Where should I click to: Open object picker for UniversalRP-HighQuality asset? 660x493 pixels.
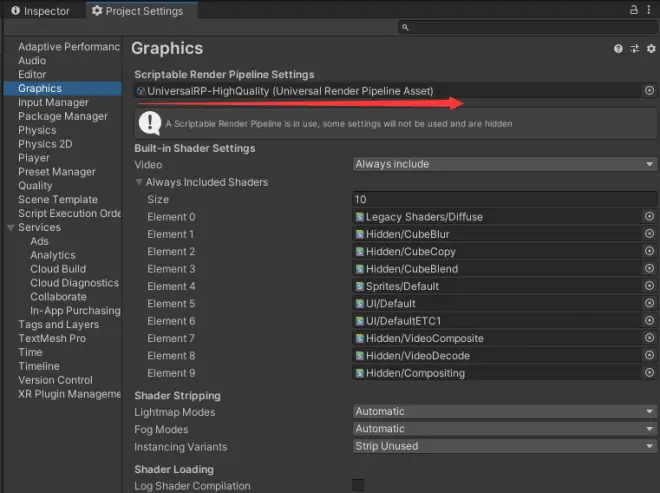click(x=649, y=91)
